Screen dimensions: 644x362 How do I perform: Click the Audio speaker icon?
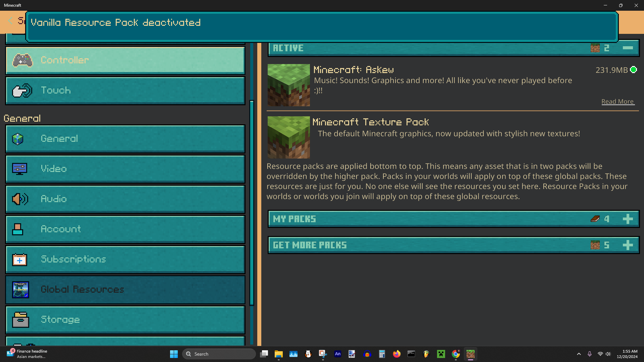tap(20, 199)
